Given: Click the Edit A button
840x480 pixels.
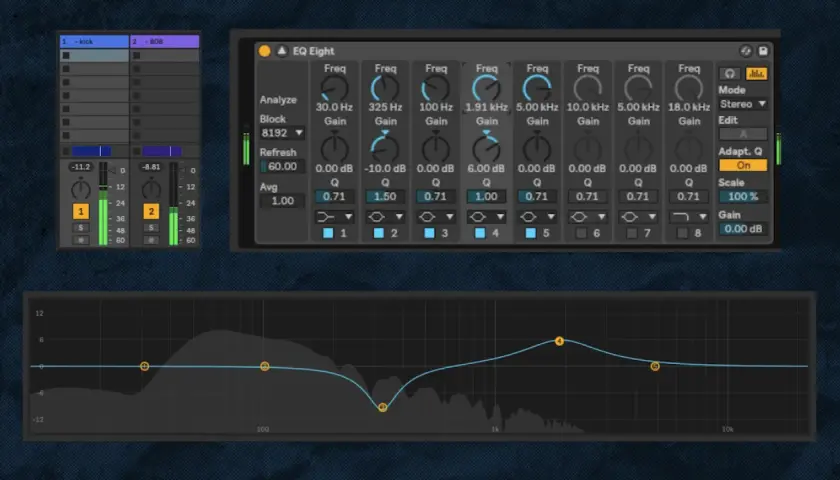Looking at the screenshot, I should pos(743,133).
